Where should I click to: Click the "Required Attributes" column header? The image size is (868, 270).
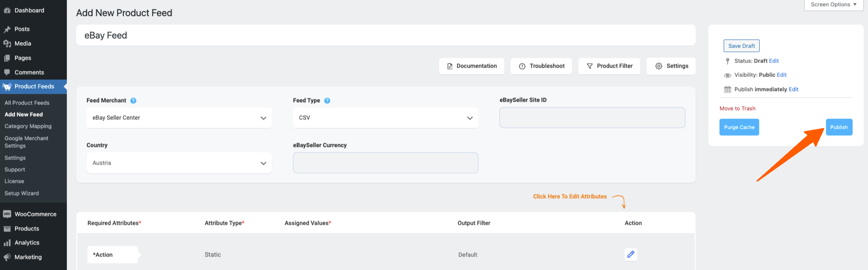(114, 223)
